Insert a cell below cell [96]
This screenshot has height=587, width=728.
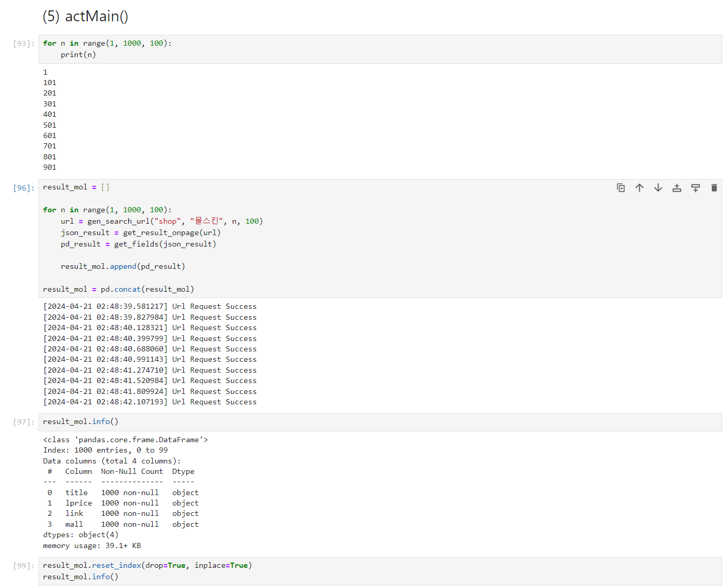(x=695, y=188)
